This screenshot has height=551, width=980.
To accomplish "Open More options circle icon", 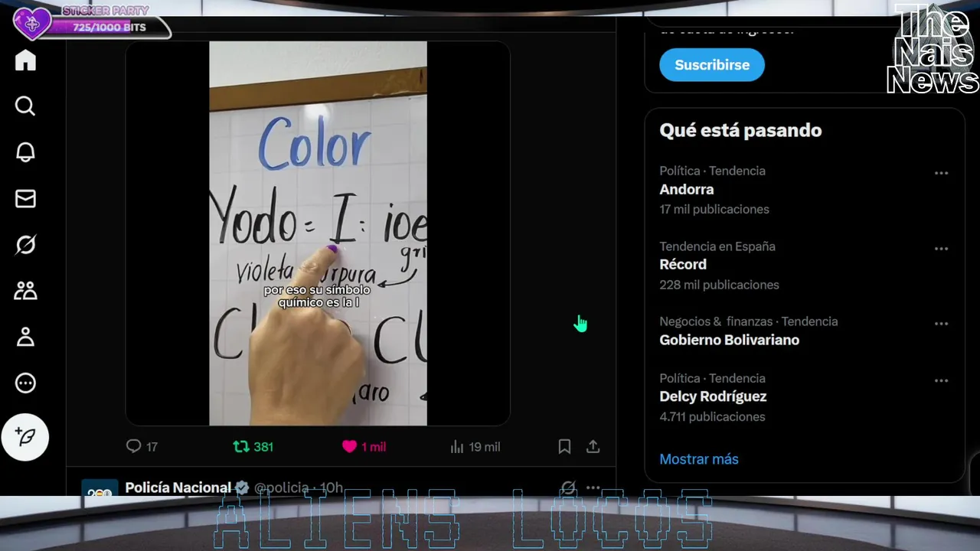I will click(25, 383).
